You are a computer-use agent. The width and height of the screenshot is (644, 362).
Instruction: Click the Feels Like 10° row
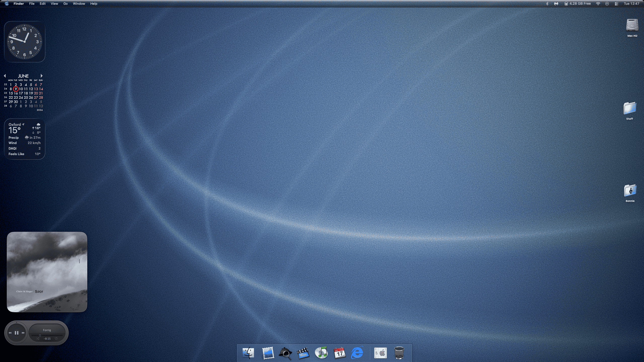(x=24, y=154)
